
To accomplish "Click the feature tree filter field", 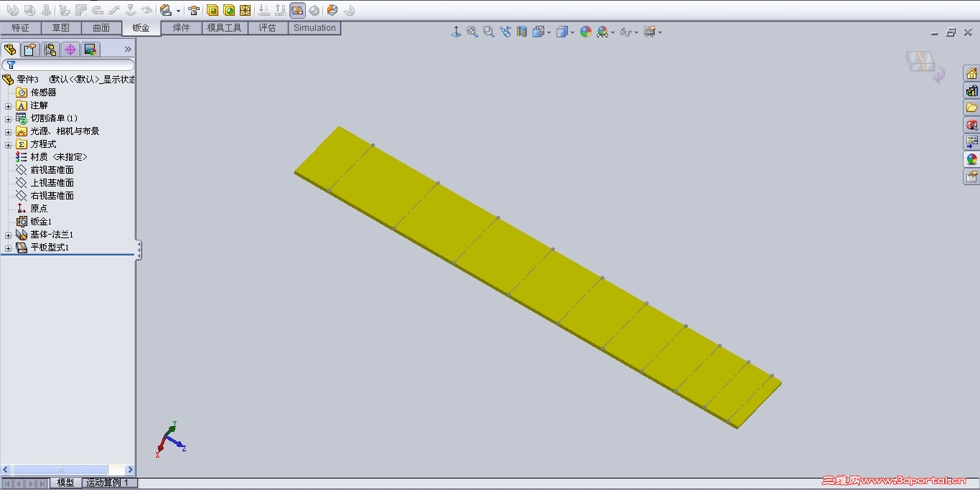I will click(68, 65).
